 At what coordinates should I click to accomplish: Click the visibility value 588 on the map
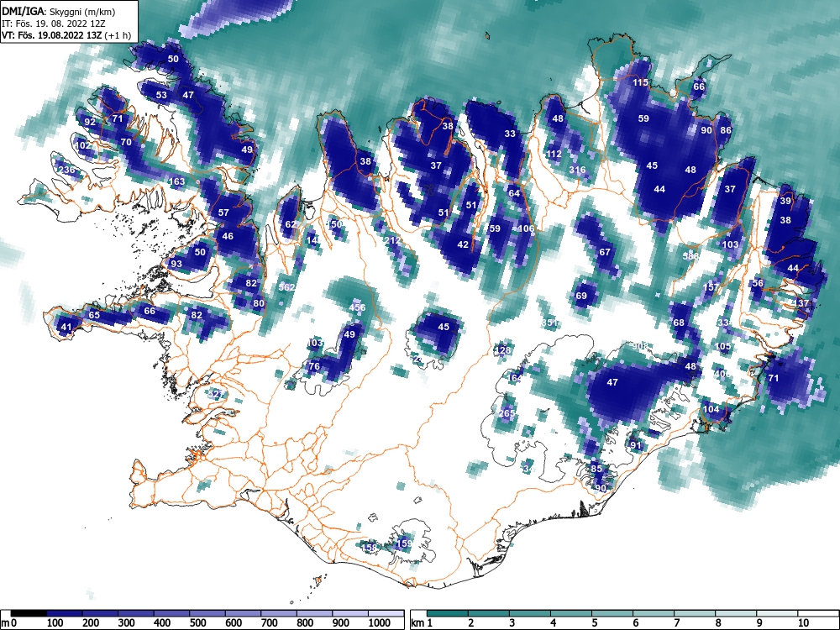tap(691, 256)
